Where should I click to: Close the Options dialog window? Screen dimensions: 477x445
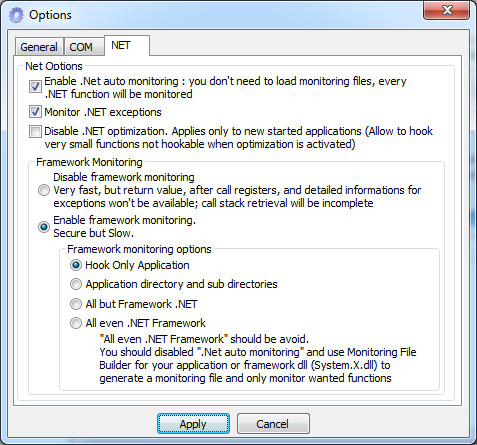point(446,10)
